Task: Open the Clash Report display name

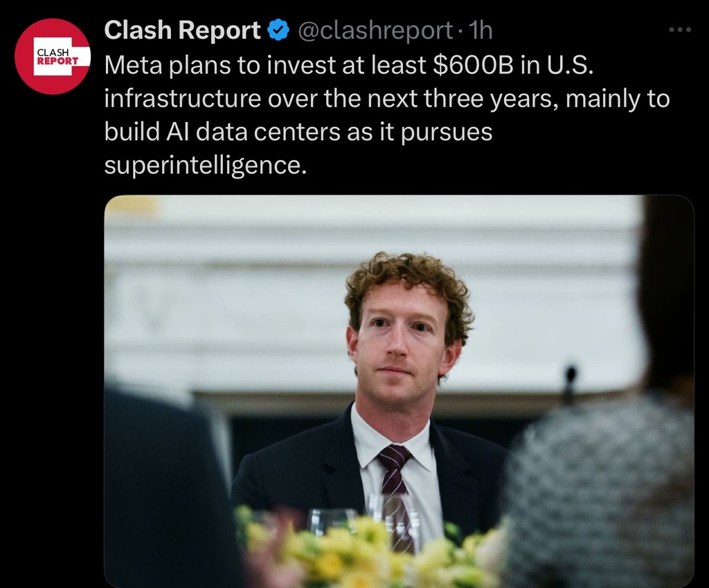Action: click(182, 30)
